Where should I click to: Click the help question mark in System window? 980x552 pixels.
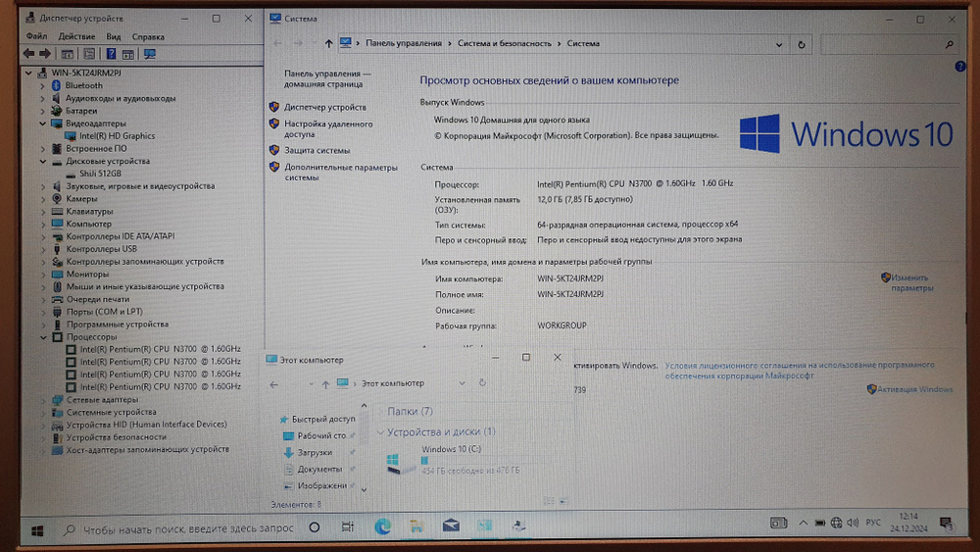[960, 67]
